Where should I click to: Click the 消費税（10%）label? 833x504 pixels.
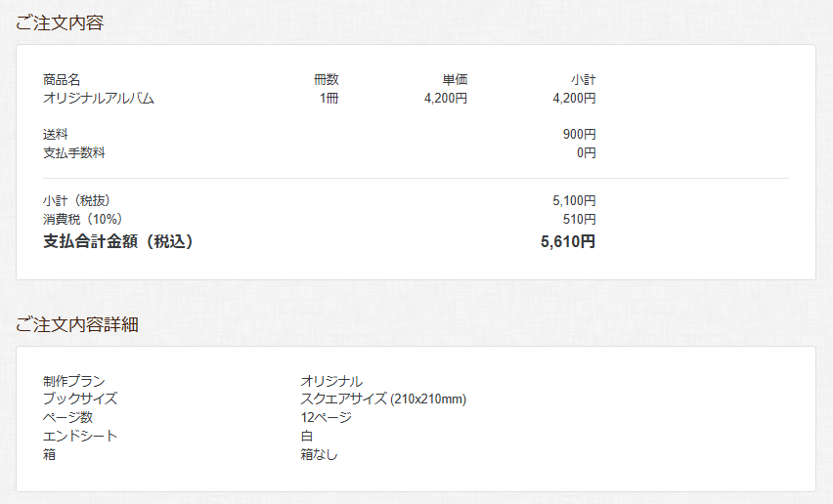(x=83, y=219)
